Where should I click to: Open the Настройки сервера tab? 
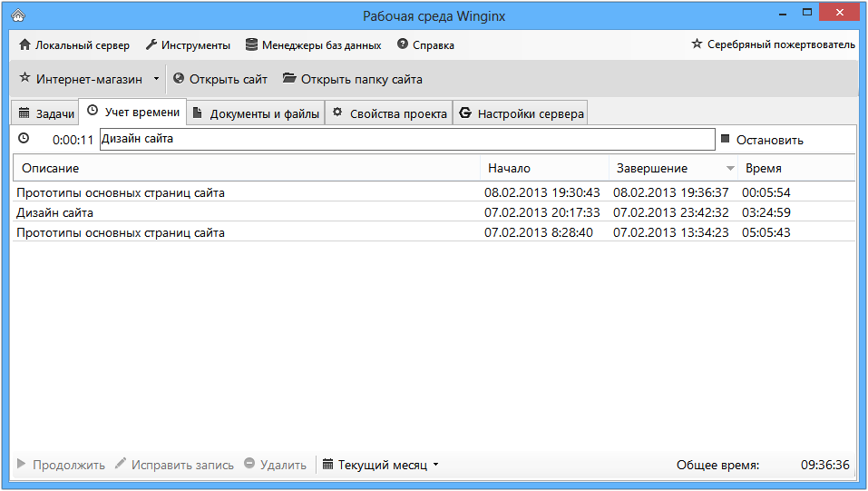(522, 113)
